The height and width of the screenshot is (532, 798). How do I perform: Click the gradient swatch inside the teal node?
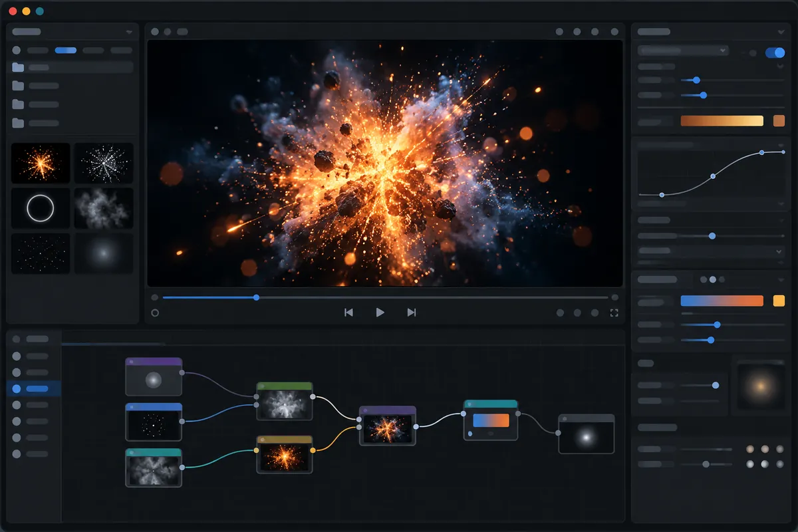[491, 420]
